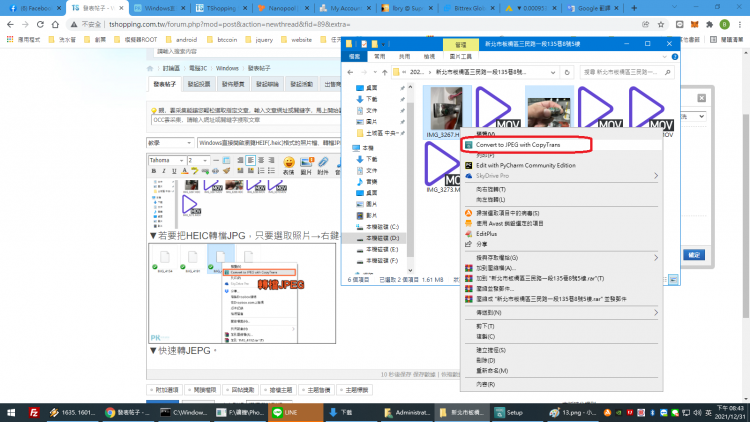Screen dimensions: 750x422
Task: Align text center in the editor
Action: point(261,160)
